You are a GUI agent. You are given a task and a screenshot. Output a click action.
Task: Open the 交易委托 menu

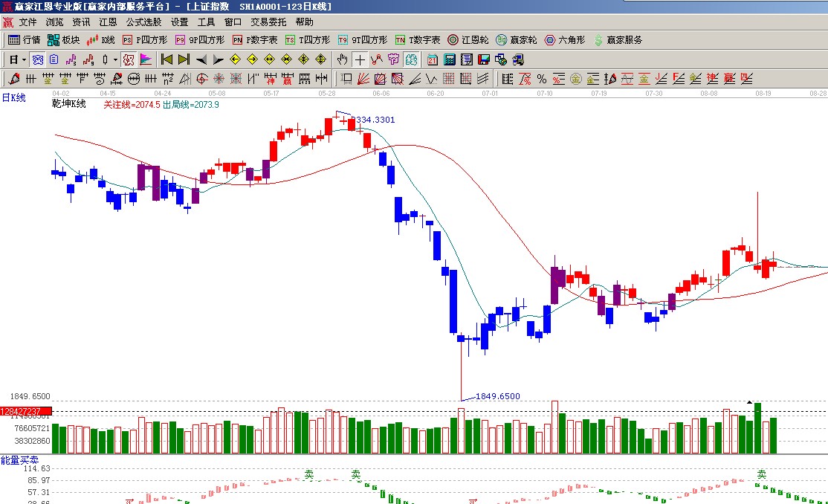coord(268,22)
